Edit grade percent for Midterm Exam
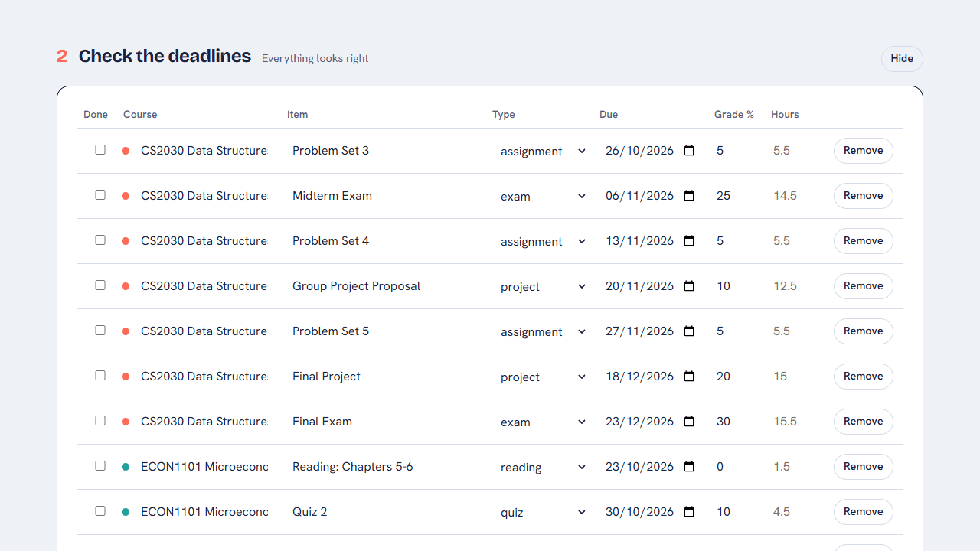Image resolution: width=980 pixels, height=551 pixels. coord(737,196)
